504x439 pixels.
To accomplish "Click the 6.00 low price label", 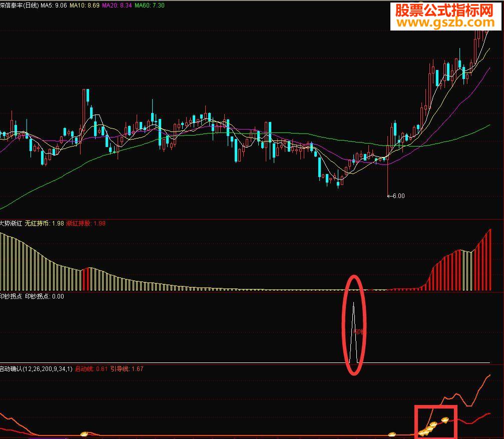I will coord(398,196).
